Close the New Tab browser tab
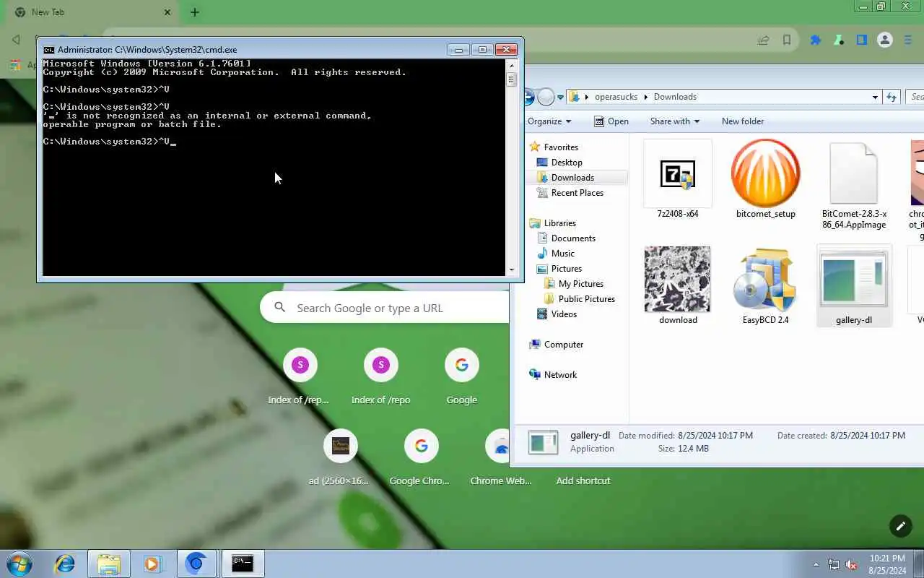Screen dimensions: 924x578 pos(167,12)
